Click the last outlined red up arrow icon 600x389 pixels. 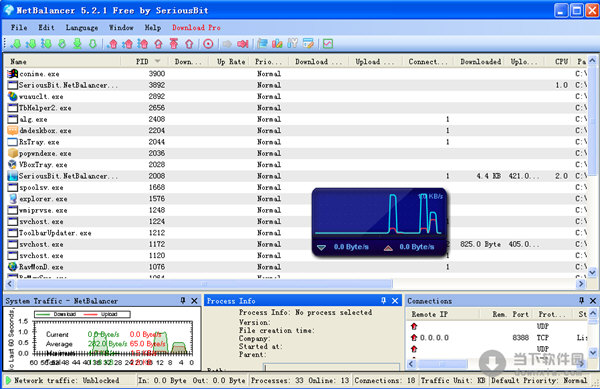click(189, 44)
